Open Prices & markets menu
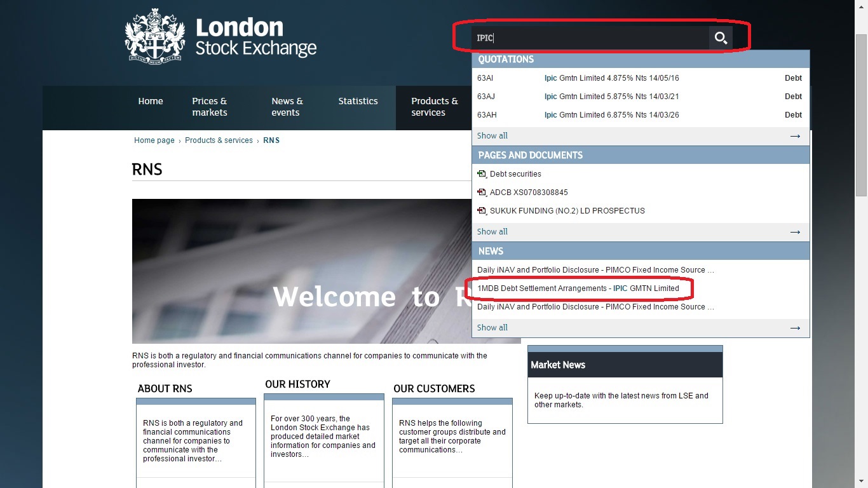Viewport: 868px width, 488px height. (x=210, y=107)
